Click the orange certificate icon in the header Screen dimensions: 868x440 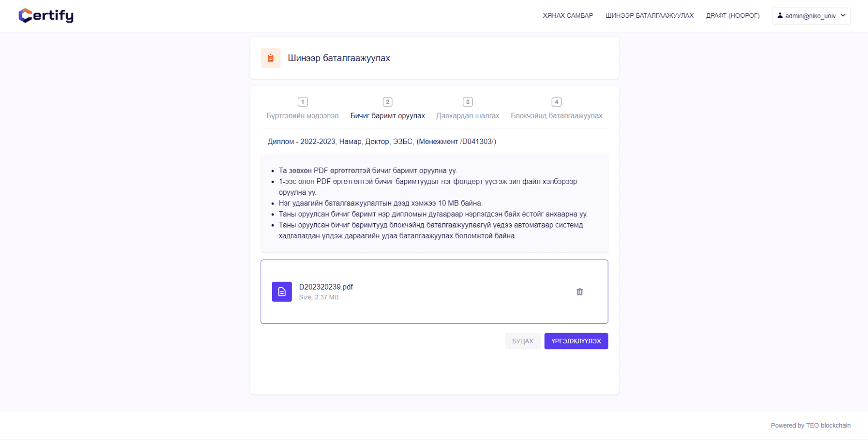coord(271,58)
